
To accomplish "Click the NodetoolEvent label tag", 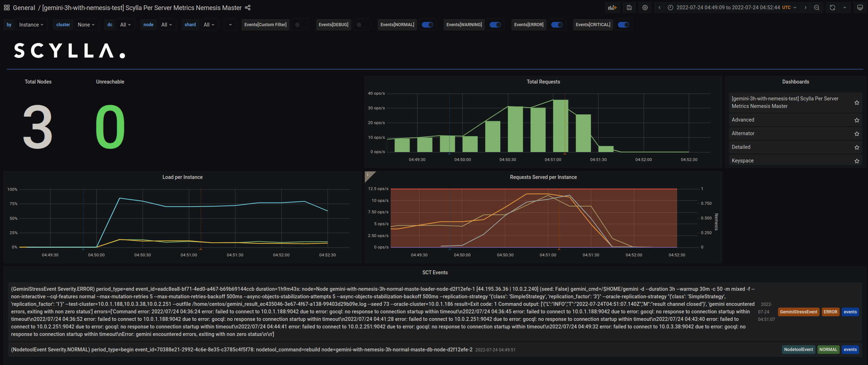I will (798, 350).
